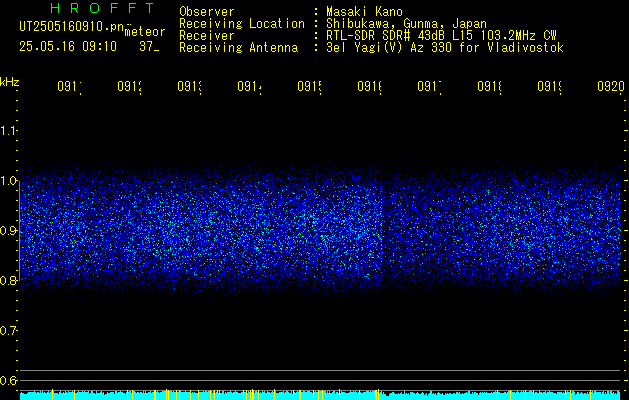Select the Observer label
The width and height of the screenshot is (629, 400).
(x=207, y=11)
